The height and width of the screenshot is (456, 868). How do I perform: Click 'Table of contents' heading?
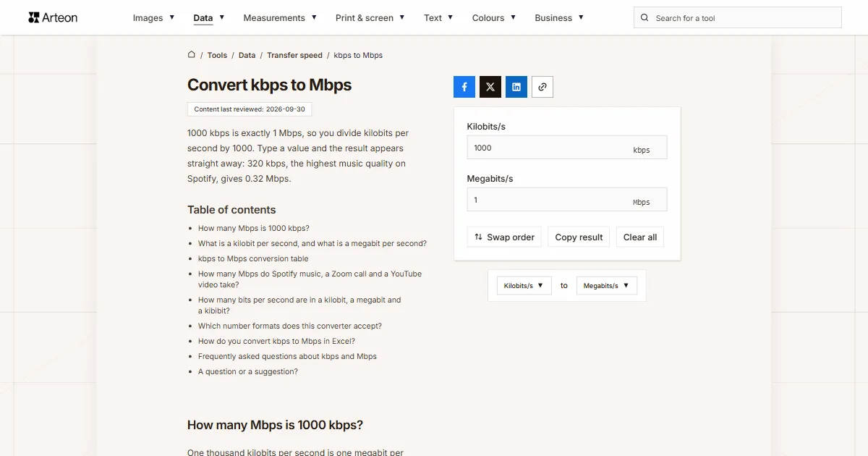pyautogui.click(x=231, y=210)
